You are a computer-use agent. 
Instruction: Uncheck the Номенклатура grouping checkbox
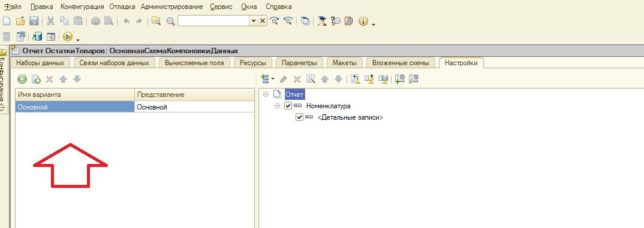coord(288,106)
